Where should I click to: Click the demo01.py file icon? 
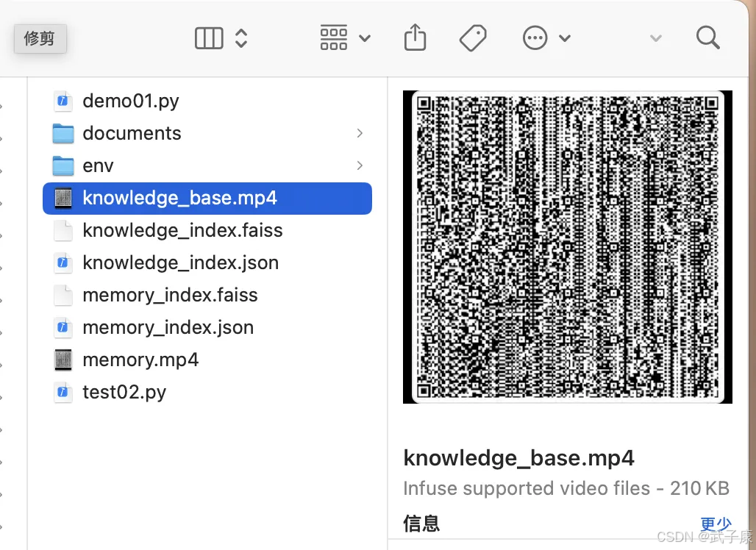(x=63, y=101)
